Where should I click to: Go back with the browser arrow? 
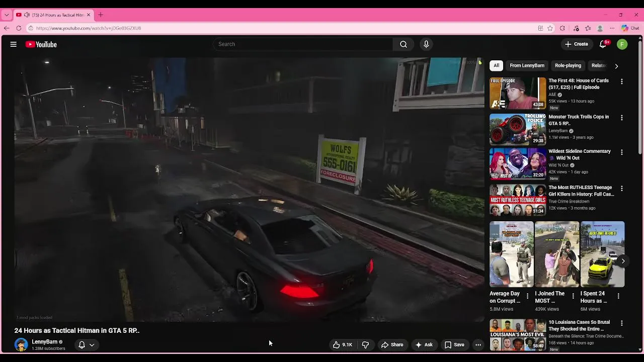click(7, 28)
